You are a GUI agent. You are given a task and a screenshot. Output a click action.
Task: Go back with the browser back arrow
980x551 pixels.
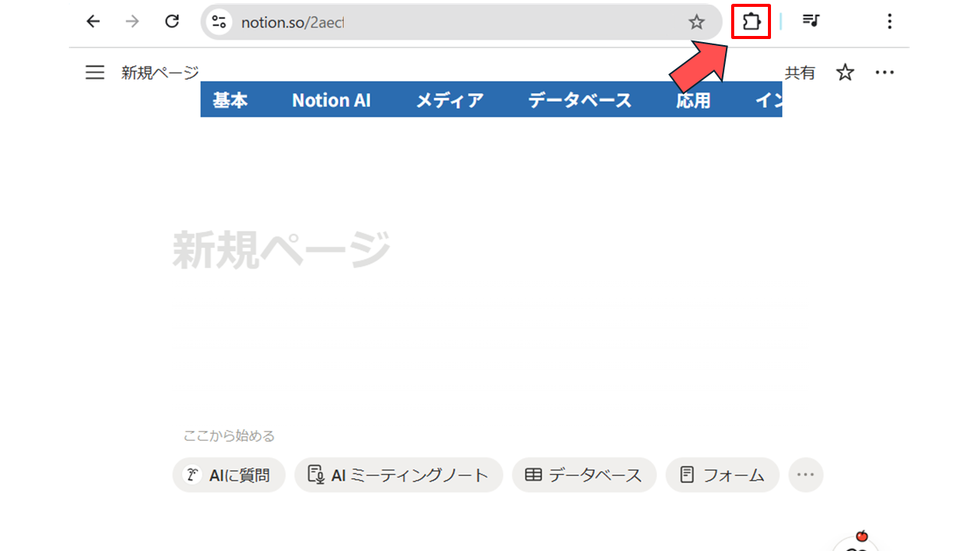[x=93, y=21]
